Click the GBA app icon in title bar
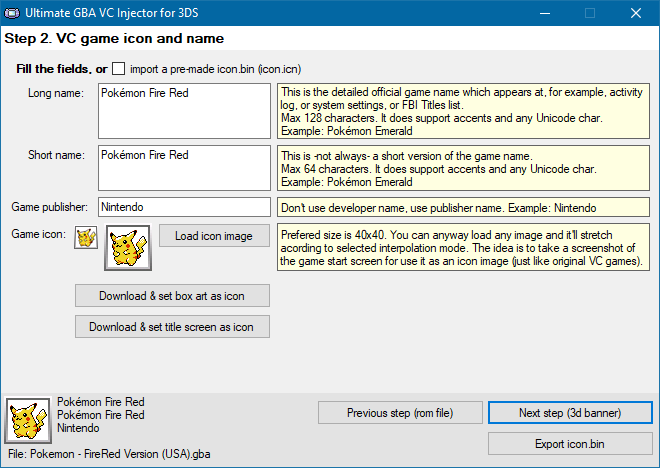 (11, 13)
